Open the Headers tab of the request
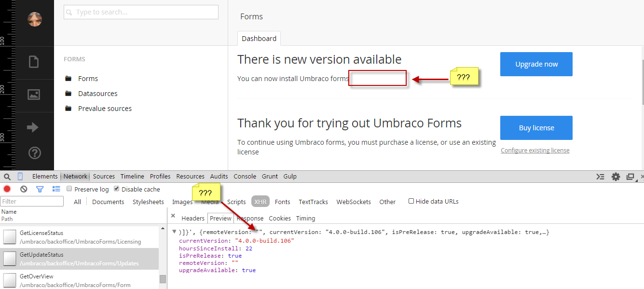The width and height of the screenshot is (644, 289). tap(193, 219)
